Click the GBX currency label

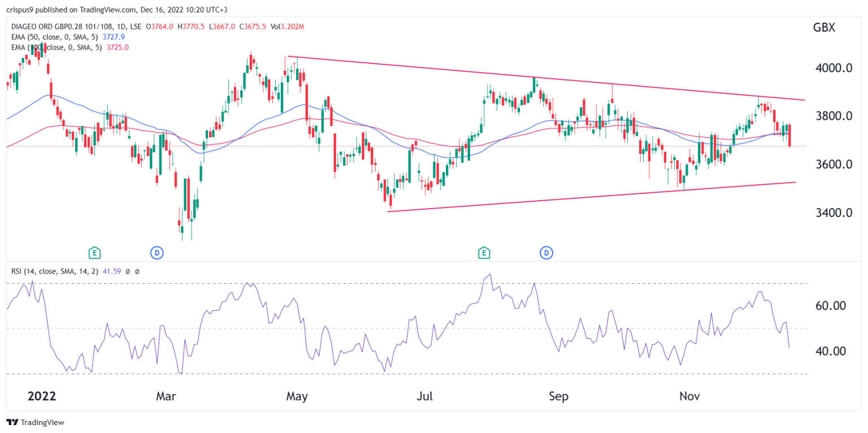824,28
